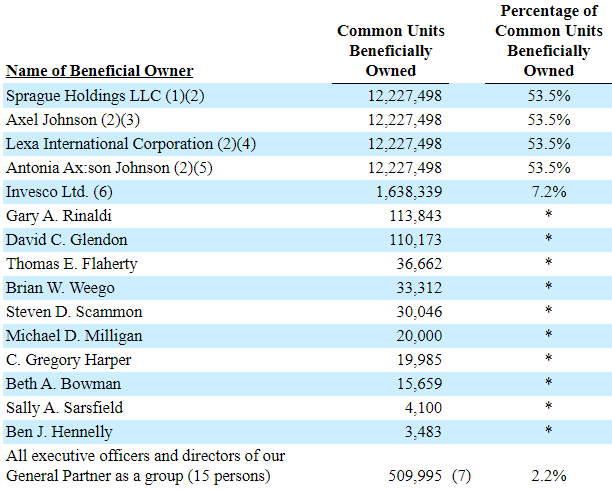
Task: Click the 'Percentage of Common Units Beneficially Owned' header
Action: 549,41
